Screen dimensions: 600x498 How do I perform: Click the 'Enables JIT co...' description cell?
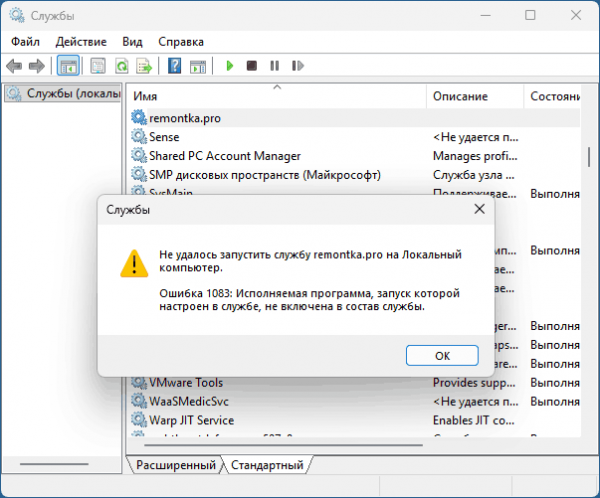[x=473, y=420]
